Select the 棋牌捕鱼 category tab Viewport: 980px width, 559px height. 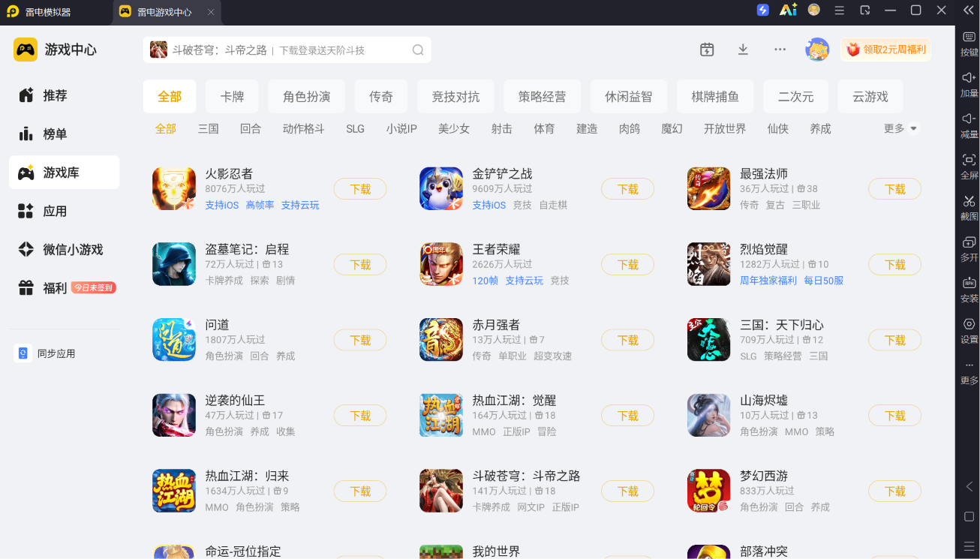715,96
